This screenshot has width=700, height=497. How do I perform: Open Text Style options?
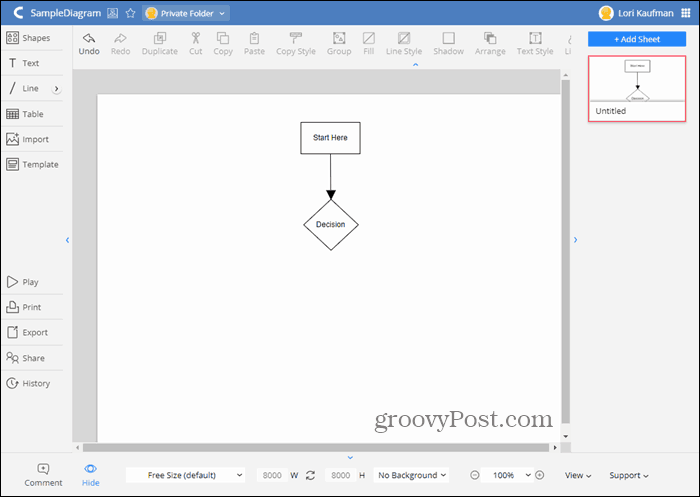point(535,44)
